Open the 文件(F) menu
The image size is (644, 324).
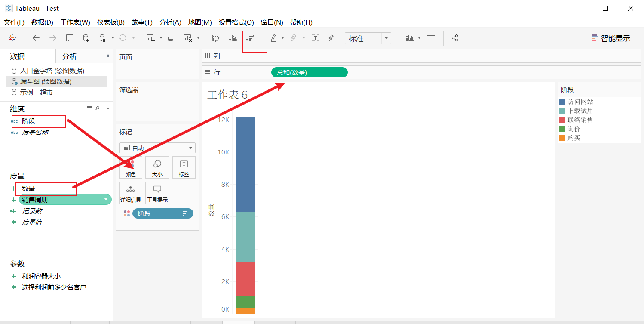(x=14, y=22)
